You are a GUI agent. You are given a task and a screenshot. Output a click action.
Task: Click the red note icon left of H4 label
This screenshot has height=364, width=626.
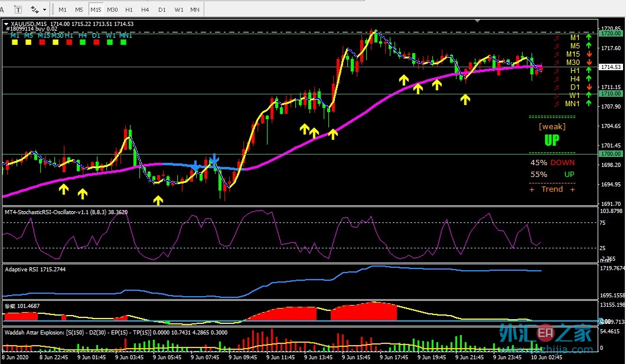[x=556, y=79]
